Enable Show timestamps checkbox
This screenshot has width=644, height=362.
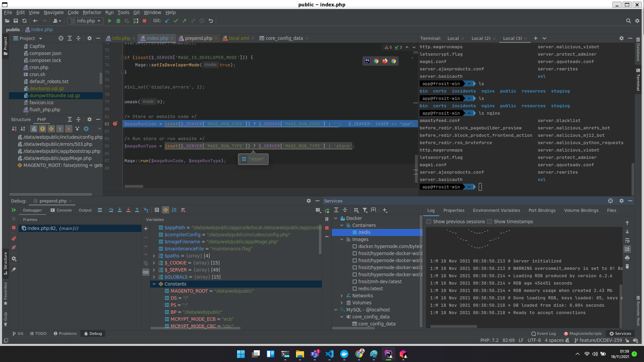tap(489, 222)
